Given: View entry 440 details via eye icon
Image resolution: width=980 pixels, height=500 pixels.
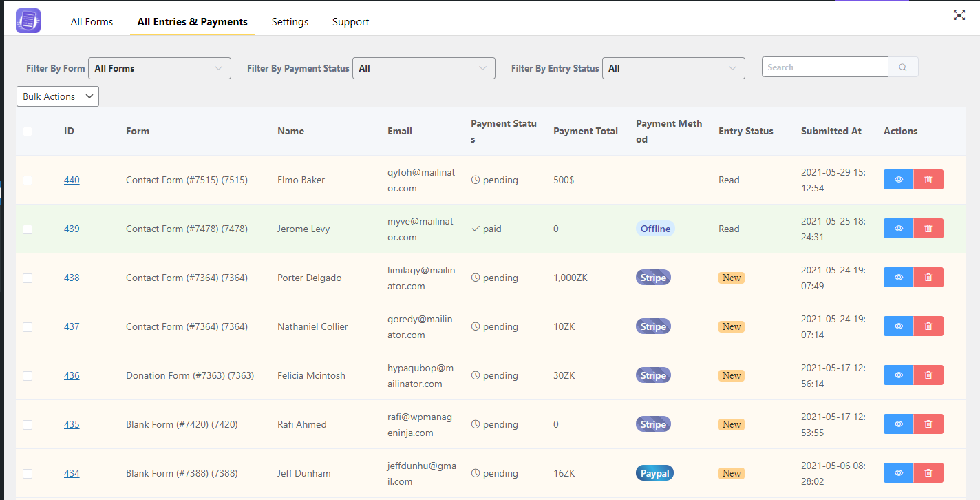Looking at the screenshot, I should point(898,179).
